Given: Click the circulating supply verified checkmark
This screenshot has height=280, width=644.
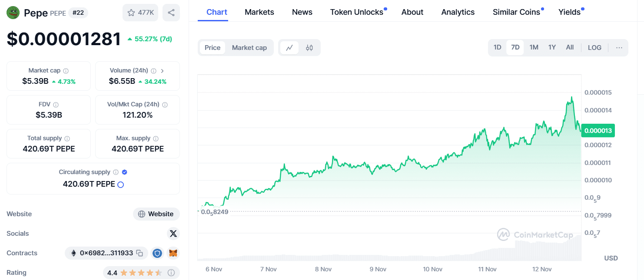Looking at the screenshot, I should pos(124,172).
